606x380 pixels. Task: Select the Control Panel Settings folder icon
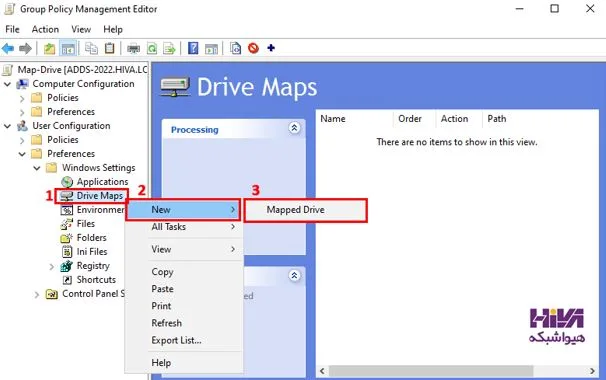click(52, 294)
